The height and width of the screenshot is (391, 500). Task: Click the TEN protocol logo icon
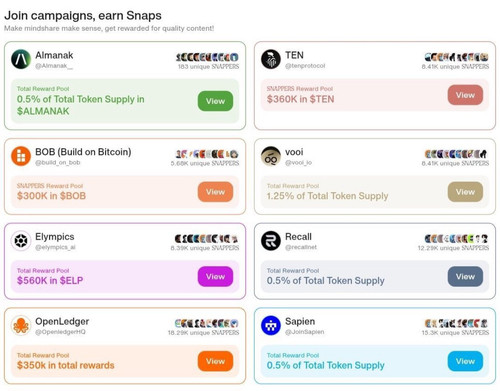coord(271,59)
